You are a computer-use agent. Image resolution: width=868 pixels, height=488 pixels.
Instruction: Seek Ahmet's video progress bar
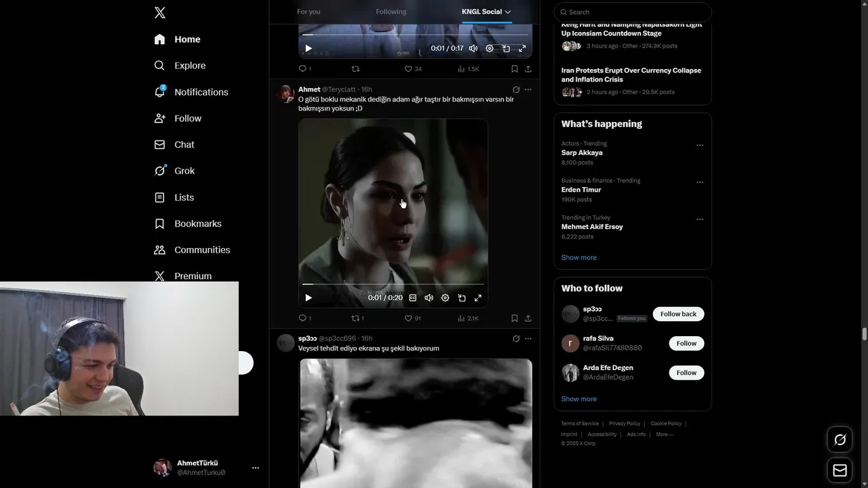click(x=393, y=284)
